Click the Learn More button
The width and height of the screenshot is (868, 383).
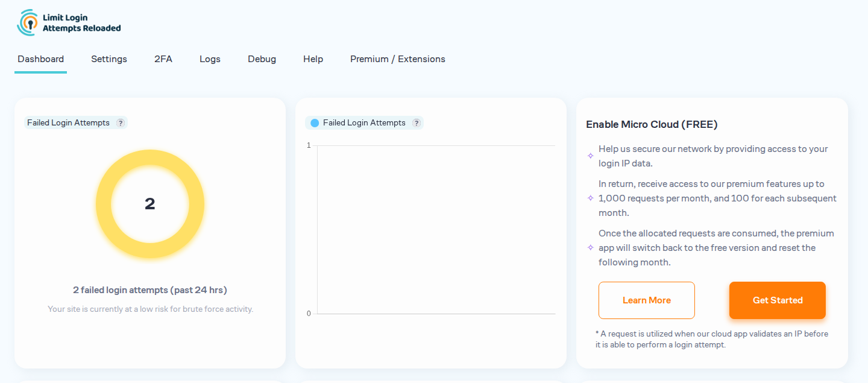(647, 300)
